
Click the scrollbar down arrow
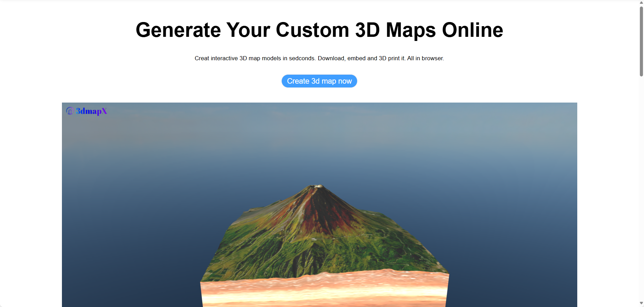point(641,303)
